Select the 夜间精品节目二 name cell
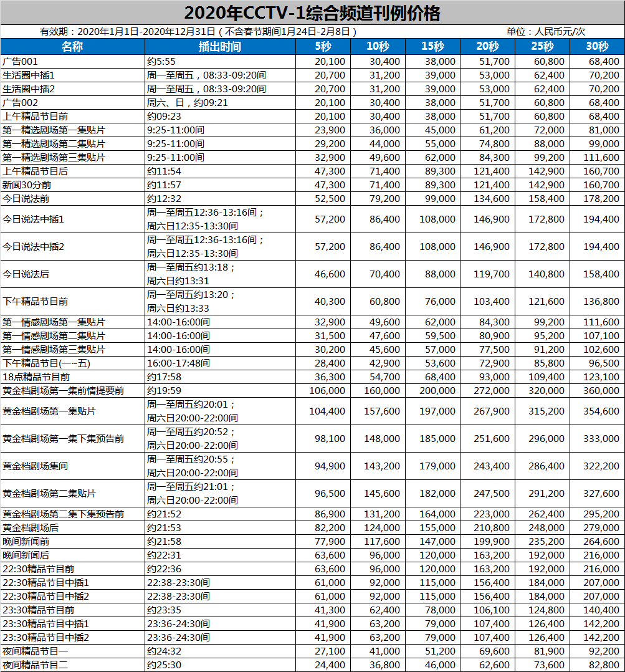The width and height of the screenshot is (625, 672). [35, 665]
